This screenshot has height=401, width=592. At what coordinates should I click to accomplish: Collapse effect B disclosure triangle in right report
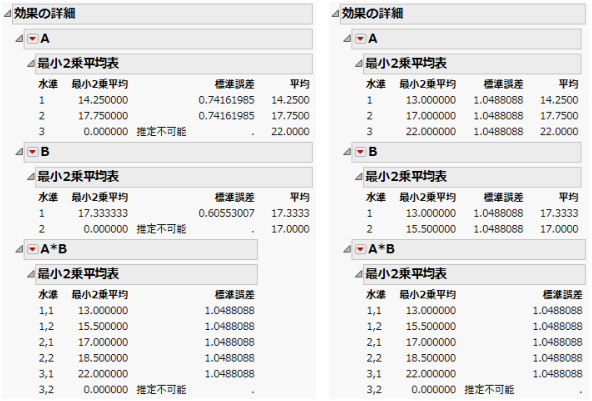347,152
